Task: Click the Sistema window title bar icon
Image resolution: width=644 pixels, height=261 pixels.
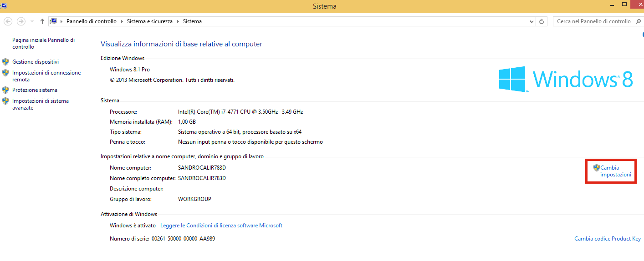Action: tap(3, 5)
